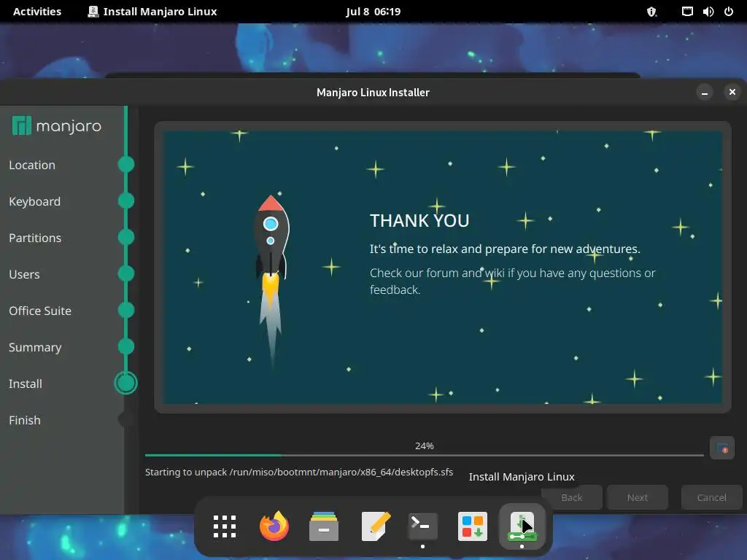Open the Files manager dock icon
This screenshot has height=560, width=747.
pos(324,526)
